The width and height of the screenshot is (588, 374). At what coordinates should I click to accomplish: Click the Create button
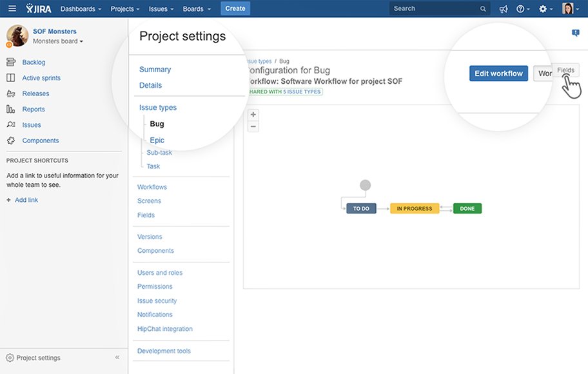235,8
